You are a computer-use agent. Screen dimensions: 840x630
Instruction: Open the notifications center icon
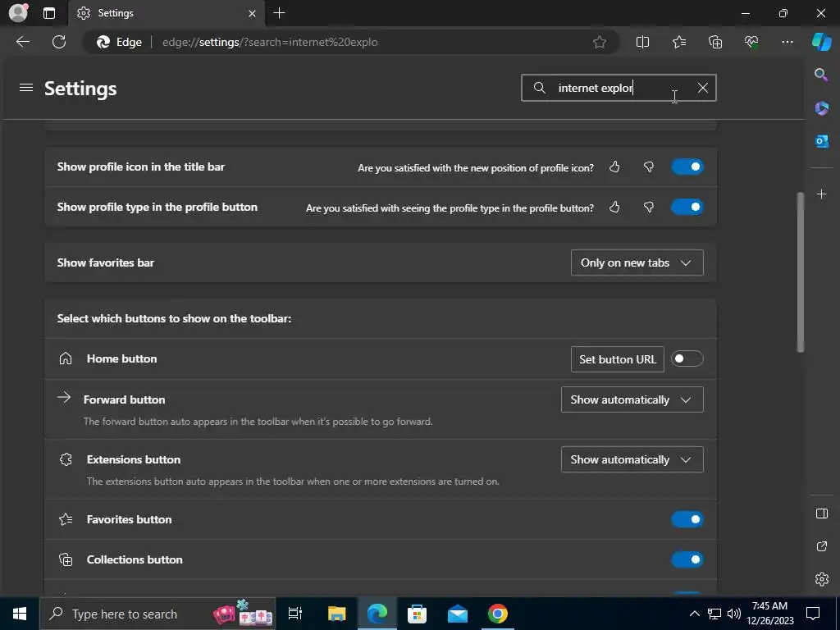[813, 614]
